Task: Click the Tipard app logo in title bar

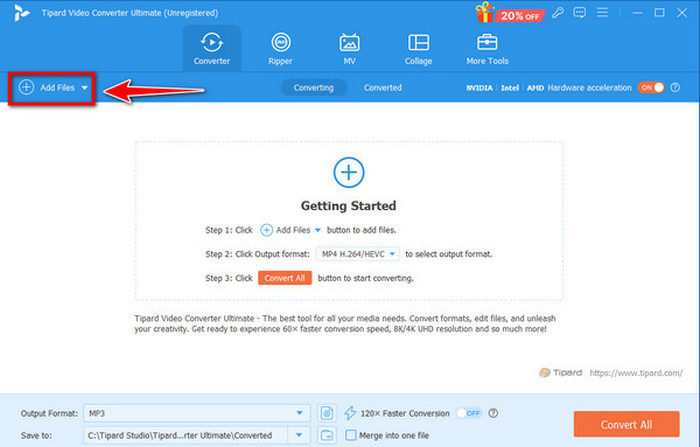Action: click(21, 13)
